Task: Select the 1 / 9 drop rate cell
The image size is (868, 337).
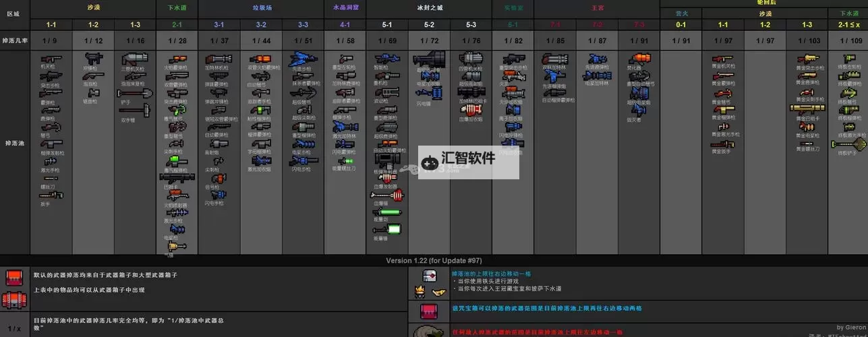Action: tap(51, 41)
